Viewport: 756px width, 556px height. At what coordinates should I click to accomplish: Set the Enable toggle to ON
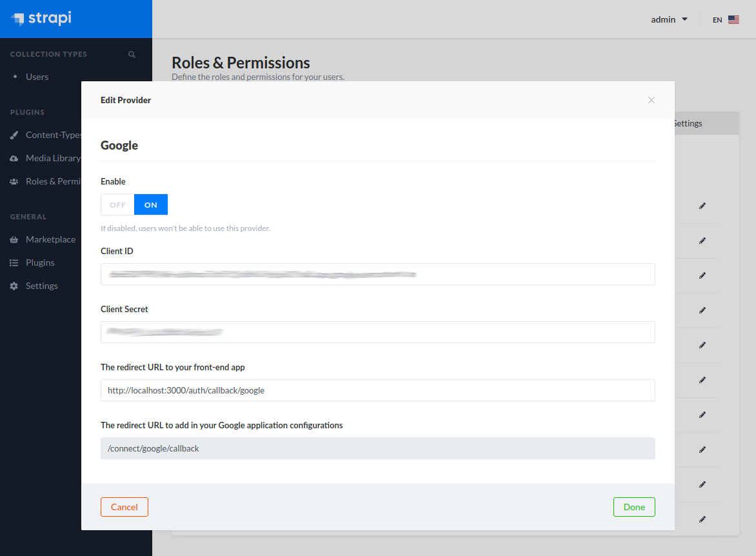pos(151,205)
